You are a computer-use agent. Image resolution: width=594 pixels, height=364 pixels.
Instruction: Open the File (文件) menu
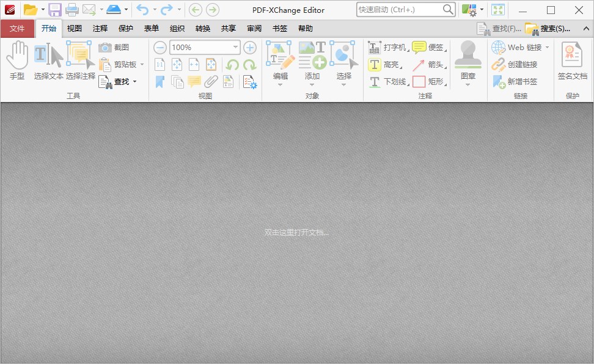(x=17, y=29)
